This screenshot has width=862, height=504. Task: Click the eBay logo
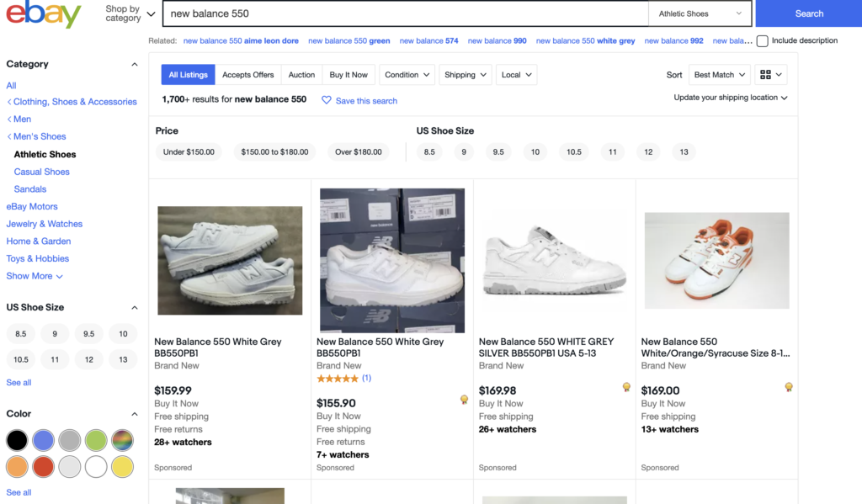point(44,14)
